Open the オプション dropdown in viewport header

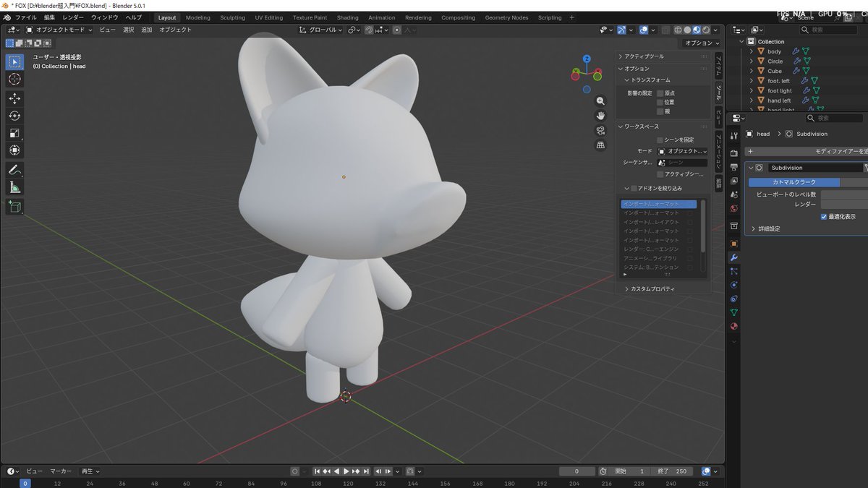[701, 43]
